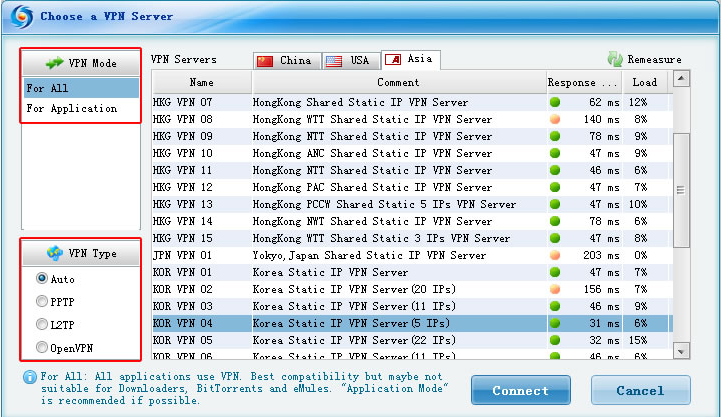The height and width of the screenshot is (417, 722).
Task: Click green status dot for HKG VPN 07
Action: [555, 102]
